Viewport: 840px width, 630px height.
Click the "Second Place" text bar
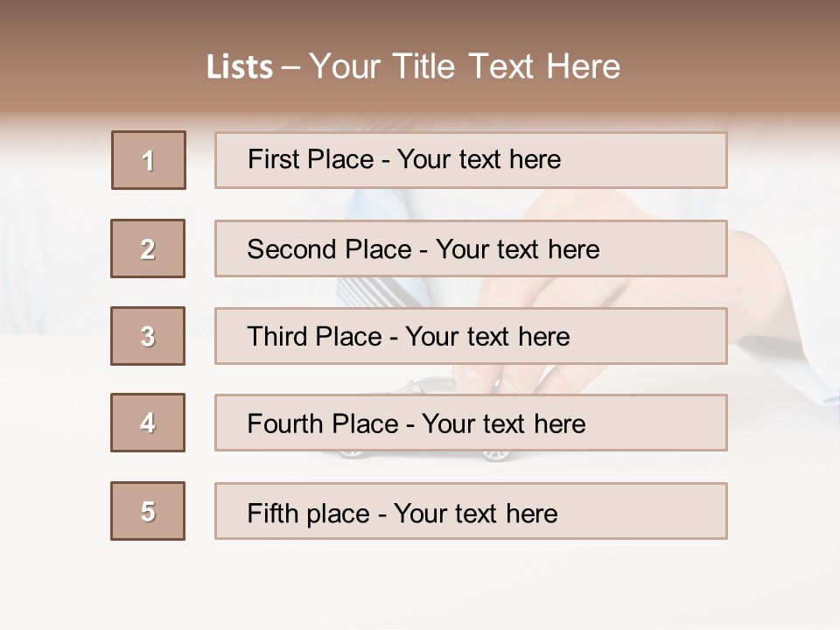(x=471, y=248)
